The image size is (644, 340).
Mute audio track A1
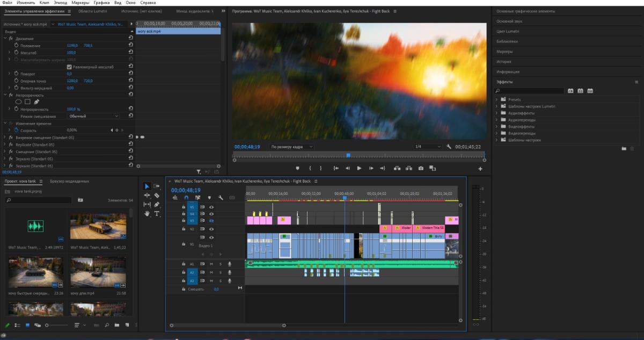click(211, 264)
